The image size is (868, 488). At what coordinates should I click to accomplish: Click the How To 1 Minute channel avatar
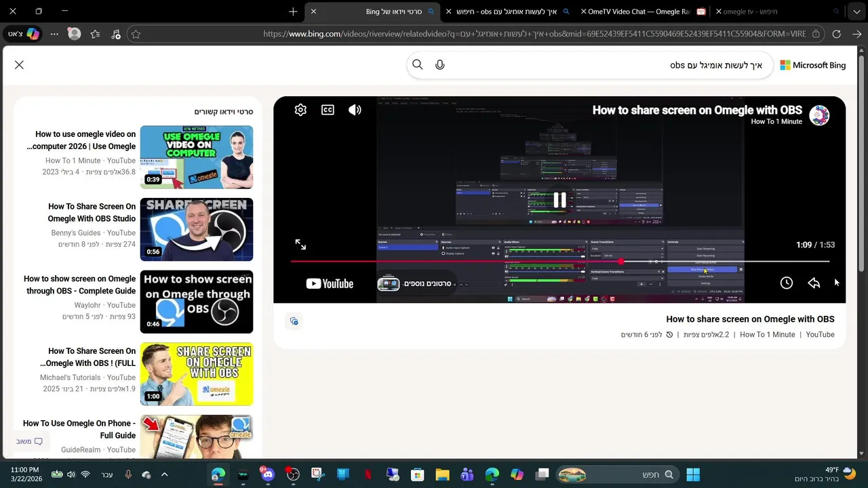819,115
